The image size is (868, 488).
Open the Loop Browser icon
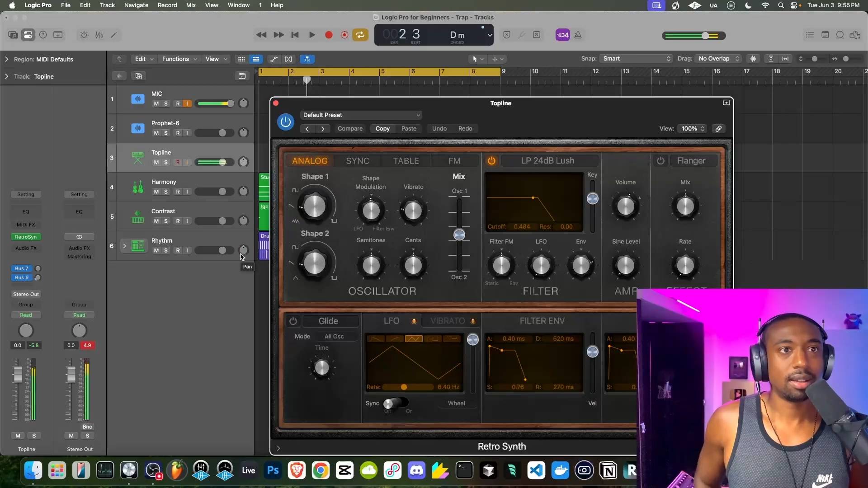(840, 35)
